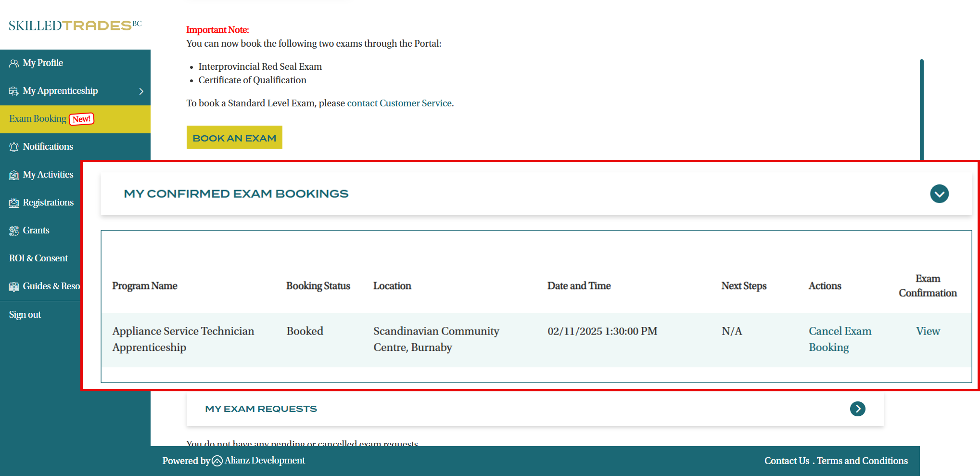Click the Grants sidebar icon
This screenshot has width=980, height=476.
14,231
